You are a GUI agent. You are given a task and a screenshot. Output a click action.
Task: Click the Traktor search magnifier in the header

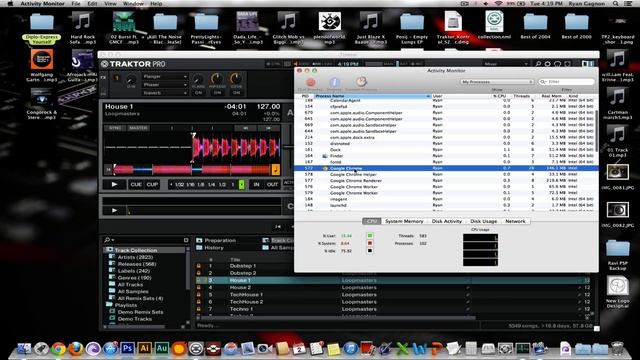coord(538,64)
